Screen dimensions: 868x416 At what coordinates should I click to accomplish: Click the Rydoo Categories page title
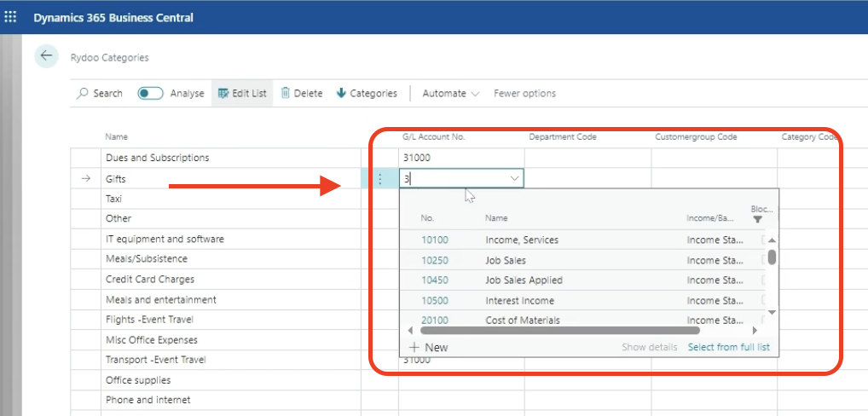(110, 57)
